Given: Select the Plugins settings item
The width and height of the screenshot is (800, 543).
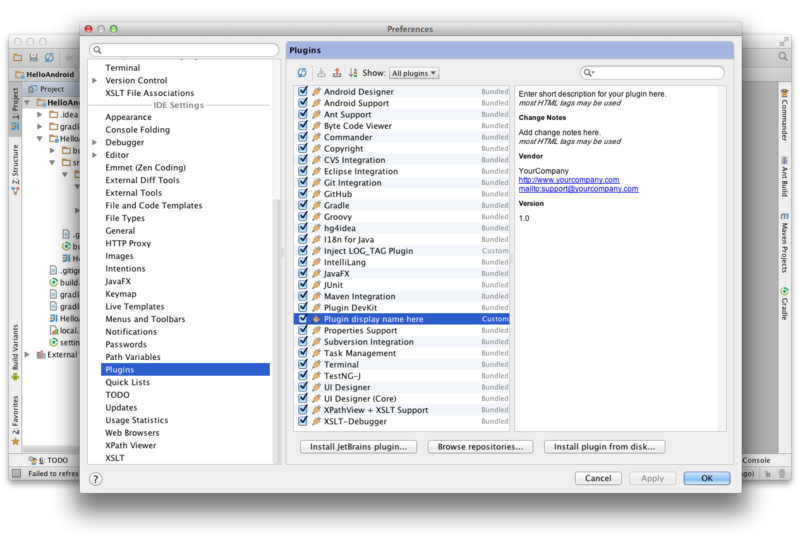Looking at the screenshot, I should tap(185, 369).
